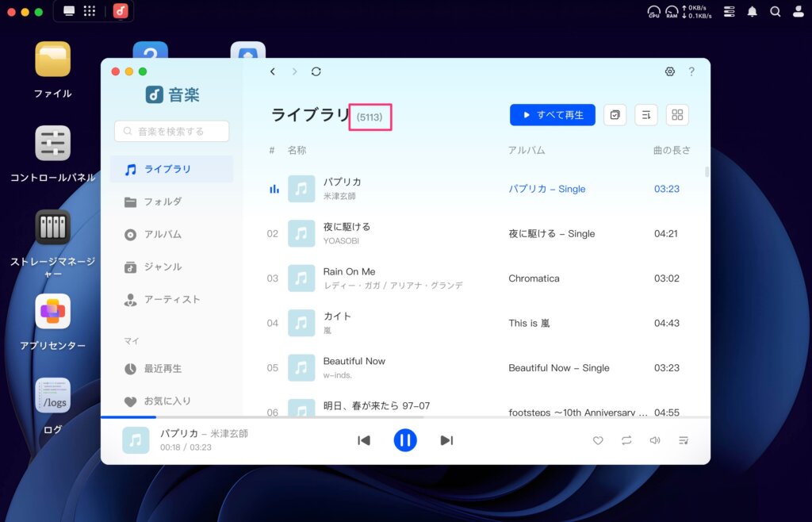Navigate back with the left arrow
Viewport: 812px width, 522px height.
coord(273,71)
